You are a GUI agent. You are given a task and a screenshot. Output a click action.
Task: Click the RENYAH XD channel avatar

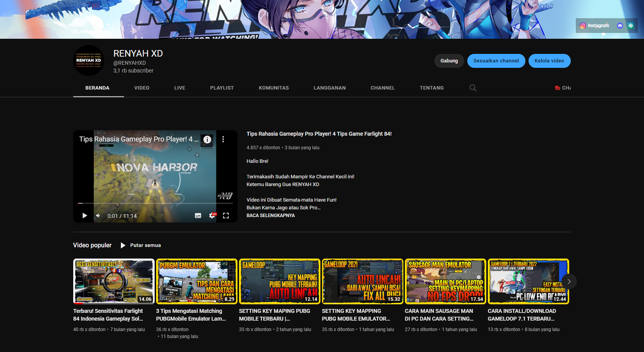tap(89, 60)
